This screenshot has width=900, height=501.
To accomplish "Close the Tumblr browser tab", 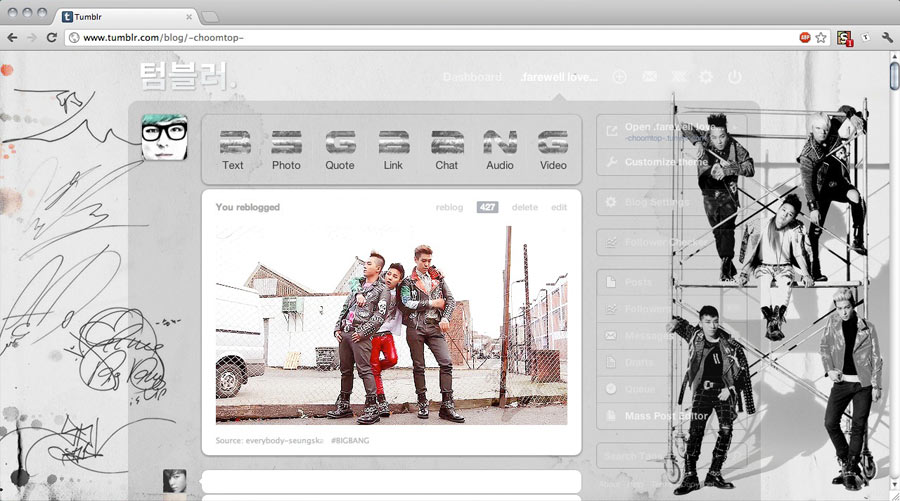I will (x=189, y=17).
